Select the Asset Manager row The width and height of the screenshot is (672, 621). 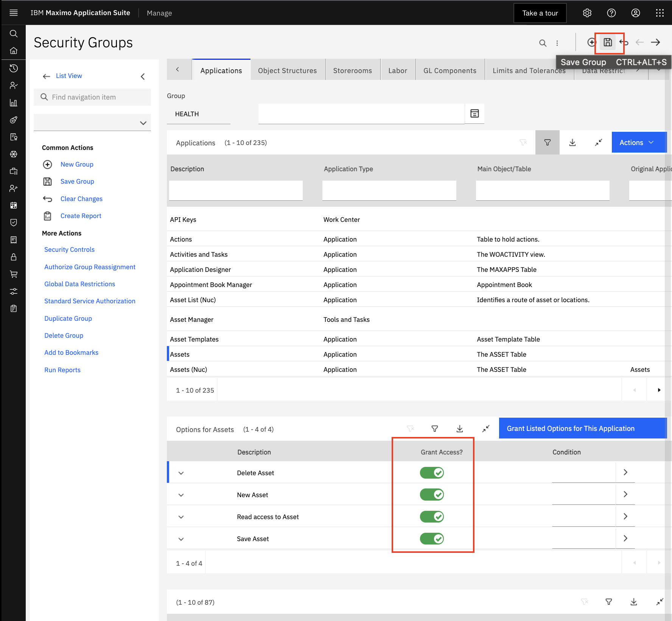click(419, 320)
